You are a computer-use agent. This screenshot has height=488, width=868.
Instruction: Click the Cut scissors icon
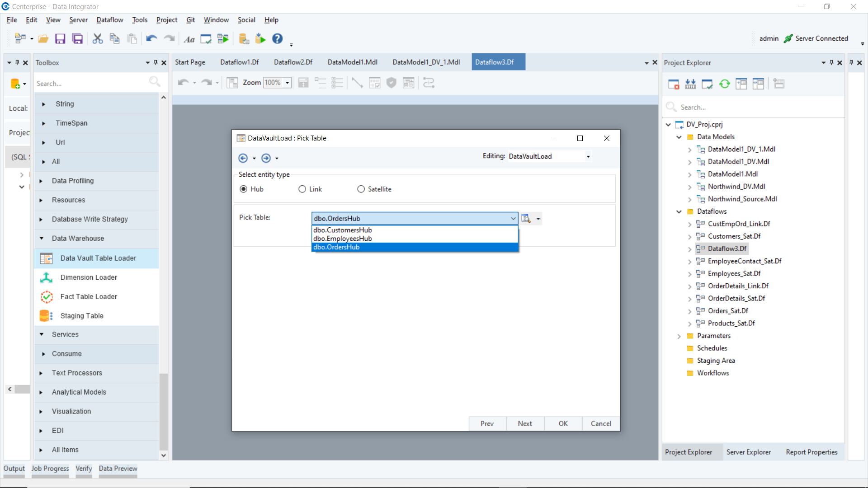(97, 39)
